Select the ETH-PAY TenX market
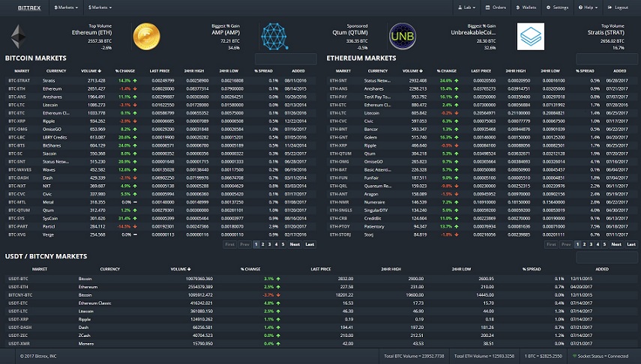The width and height of the screenshot is (641, 364). tap(482, 97)
